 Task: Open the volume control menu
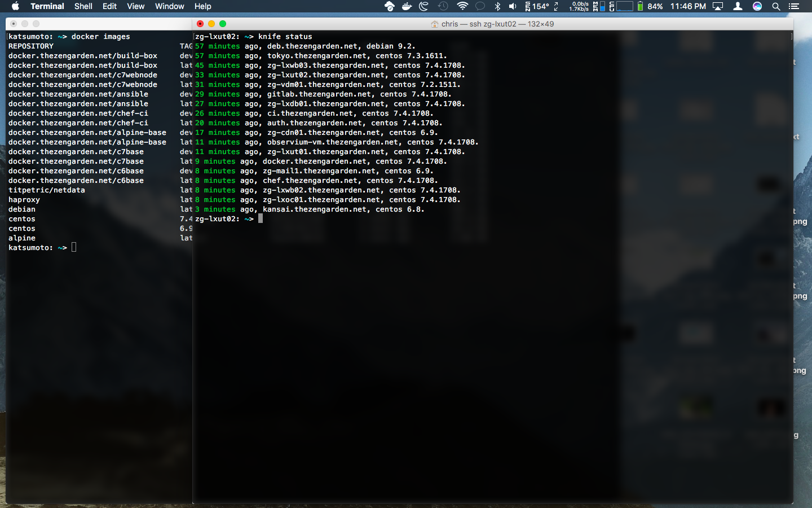click(x=513, y=6)
